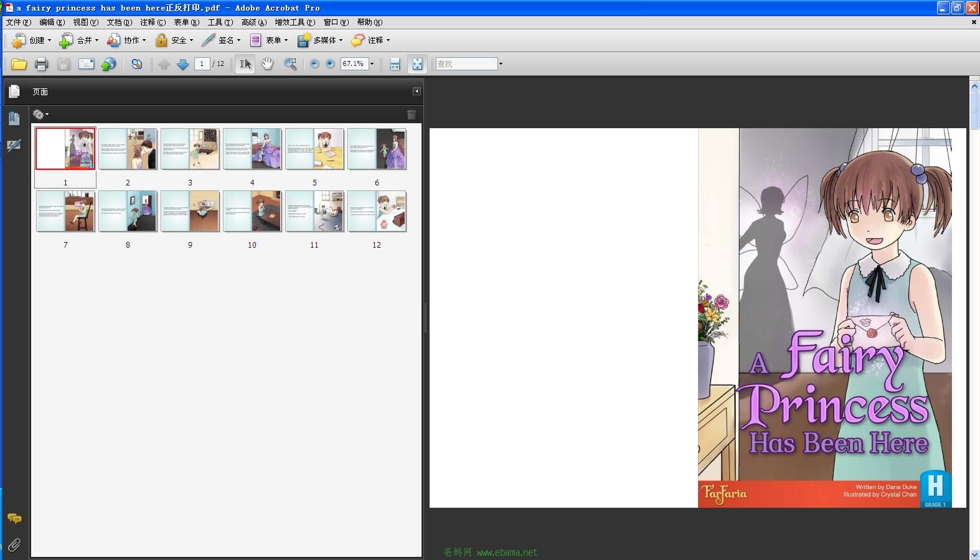980x560 pixels.
Task: Open the 合并 (Combine) dropdown
Action: pos(79,40)
